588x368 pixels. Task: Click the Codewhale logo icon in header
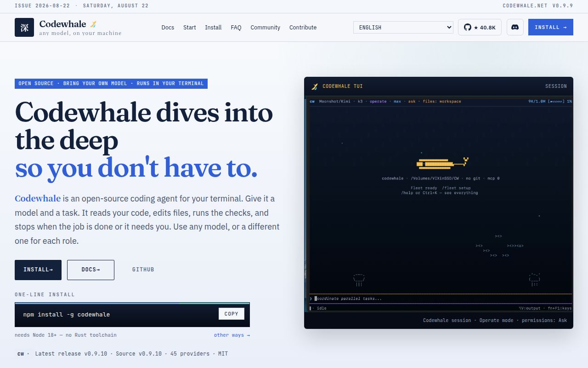click(x=24, y=28)
